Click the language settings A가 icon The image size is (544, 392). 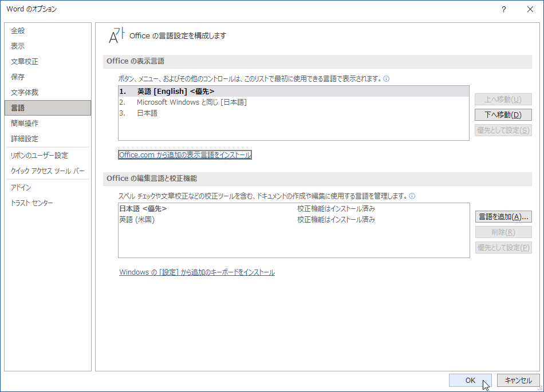117,35
